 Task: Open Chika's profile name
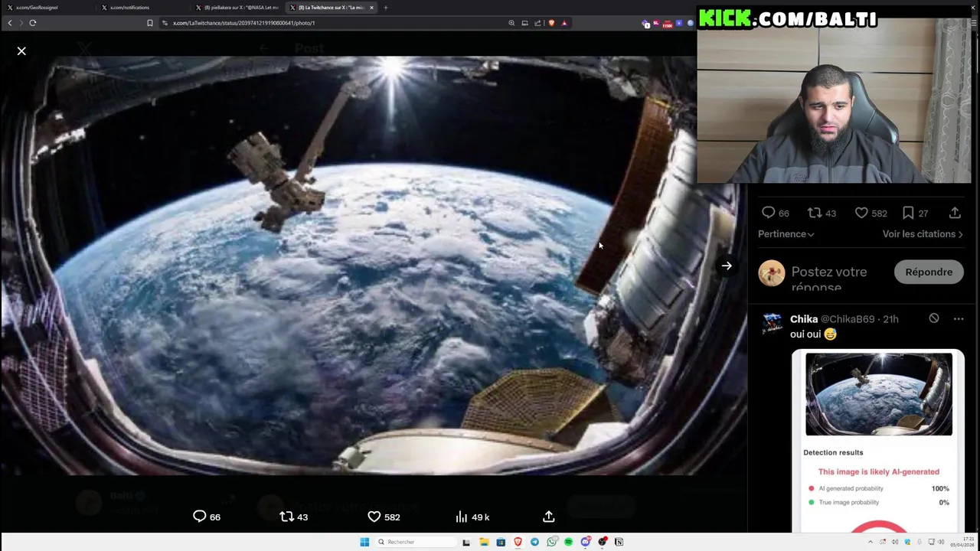(804, 319)
